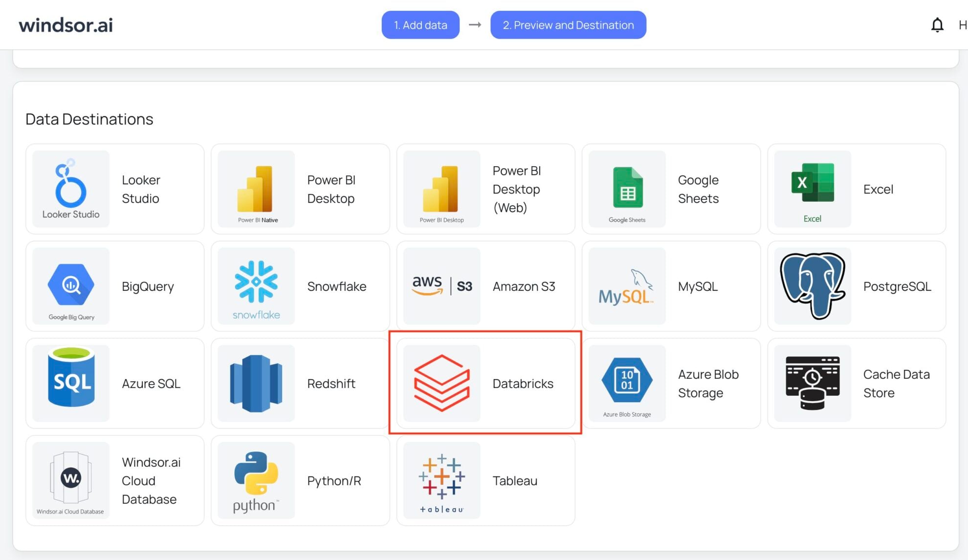Image resolution: width=968 pixels, height=560 pixels.
Task: Select the Excel destination icon
Action: 812,188
